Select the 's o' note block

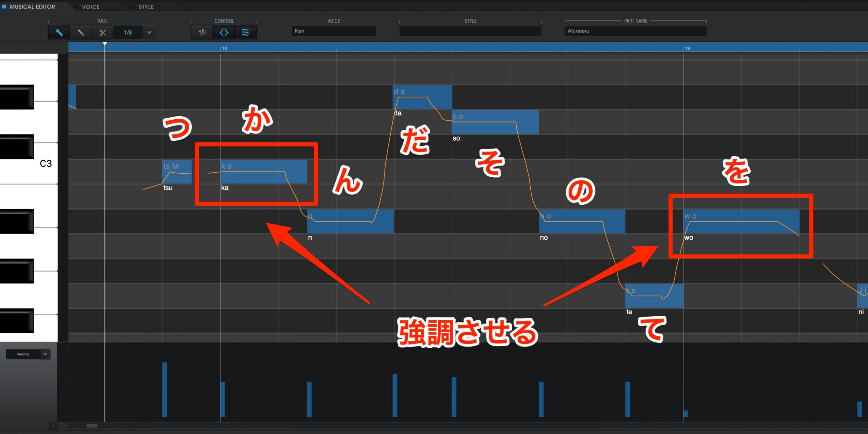tap(495, 122)
